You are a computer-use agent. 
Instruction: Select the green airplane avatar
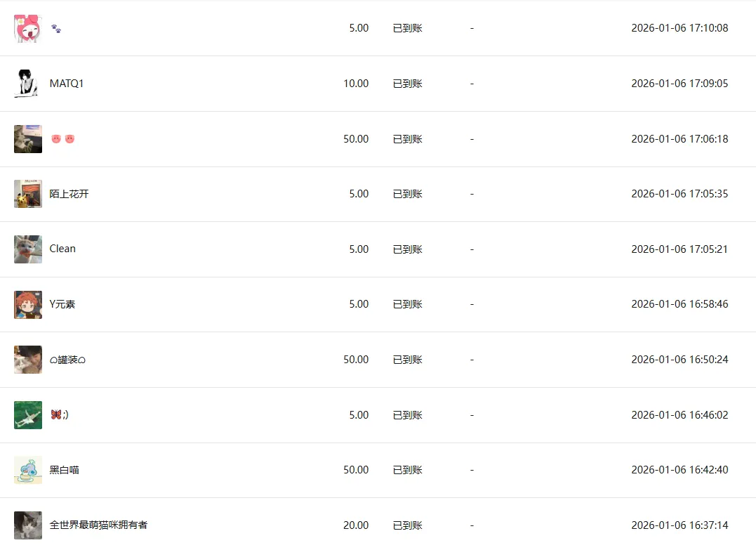tap(28, 415)
